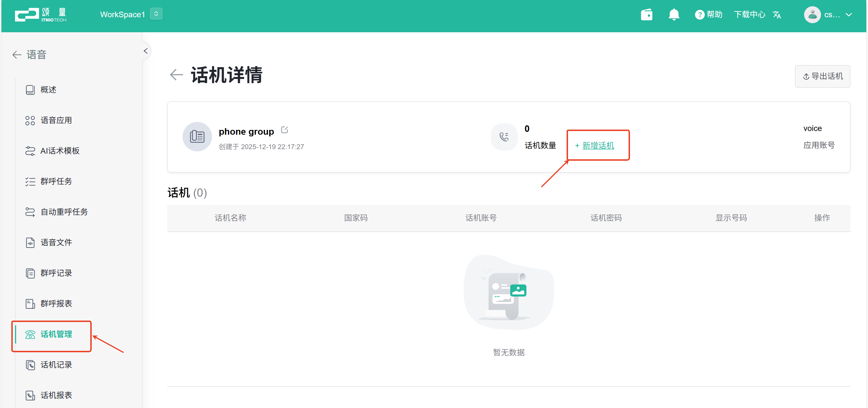Edit the phone group name pencil icon

click(x=284, y=130)
